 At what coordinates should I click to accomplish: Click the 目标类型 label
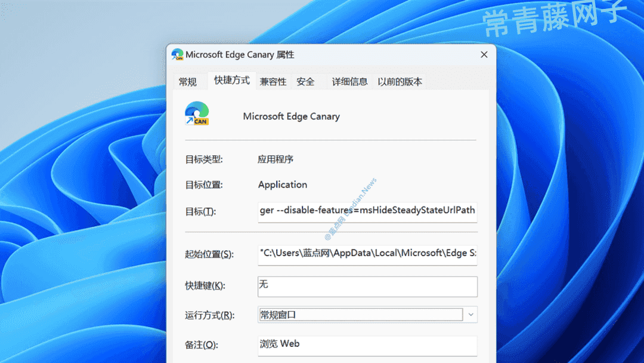tap(204, 159)
